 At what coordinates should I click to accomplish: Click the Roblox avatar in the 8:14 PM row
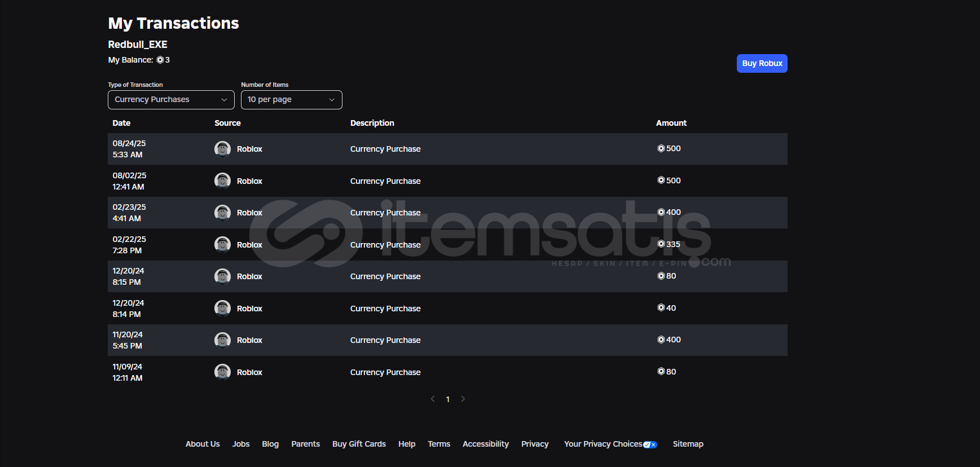223,309
